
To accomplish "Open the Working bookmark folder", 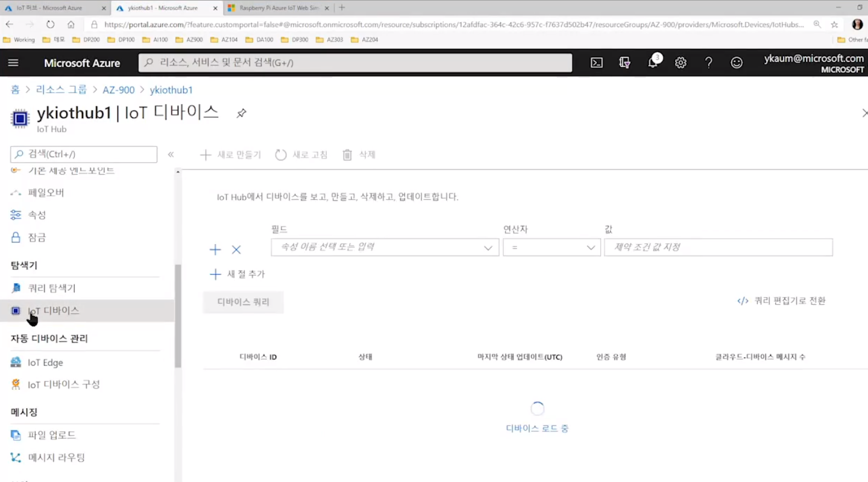I will (x=19, y=40).
